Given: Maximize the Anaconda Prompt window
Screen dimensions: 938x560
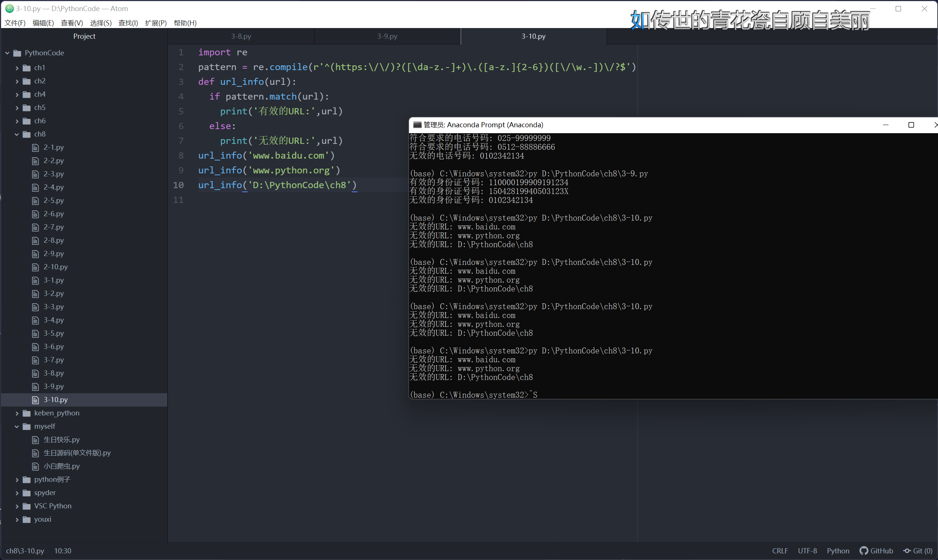Looking at the screenshot, I should pyautogui.click(x=911, y=125).
